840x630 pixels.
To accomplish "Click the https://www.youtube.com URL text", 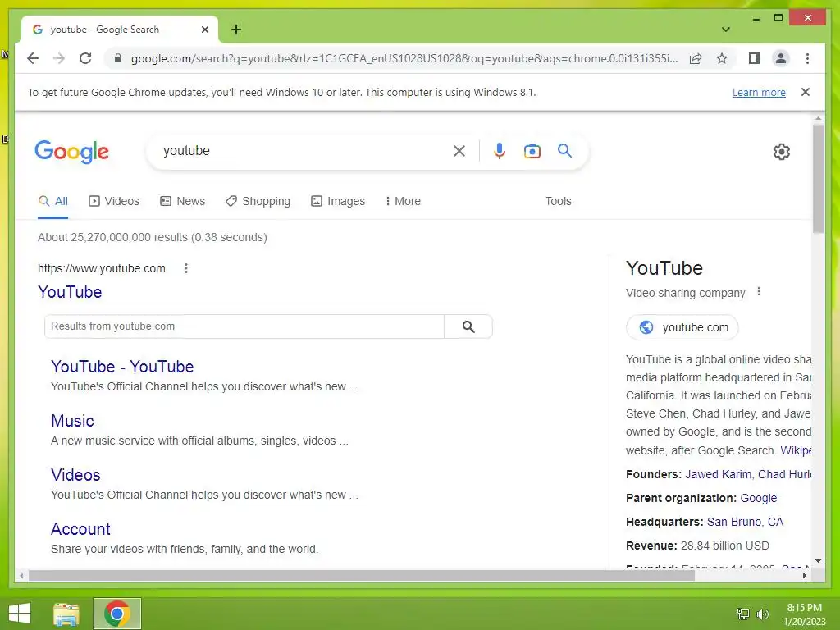I will pos(101,268).
